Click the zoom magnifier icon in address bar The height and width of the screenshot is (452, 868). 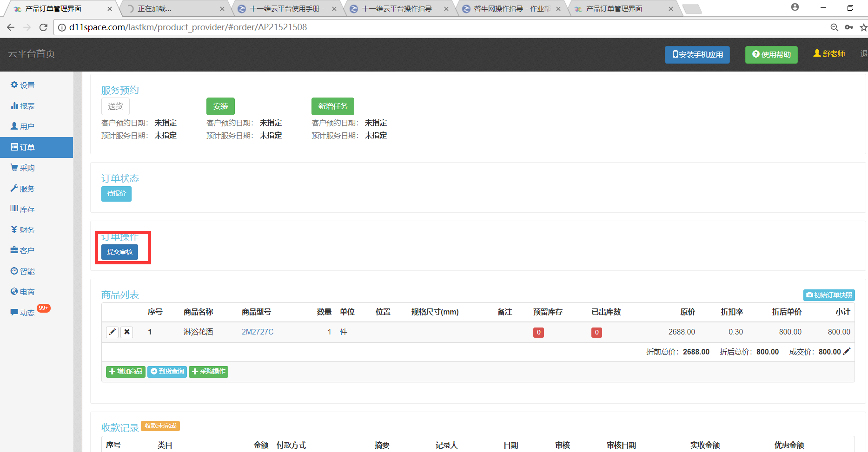coord(835,27)
